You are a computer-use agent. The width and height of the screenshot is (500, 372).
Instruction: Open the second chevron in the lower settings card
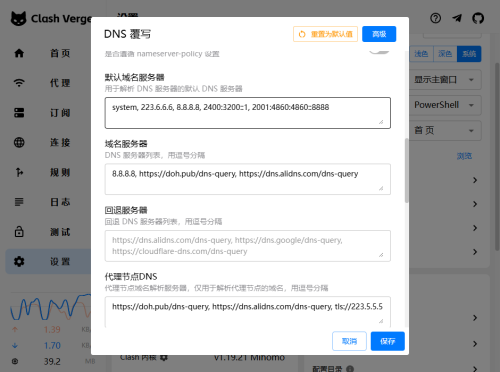(475, 344)
